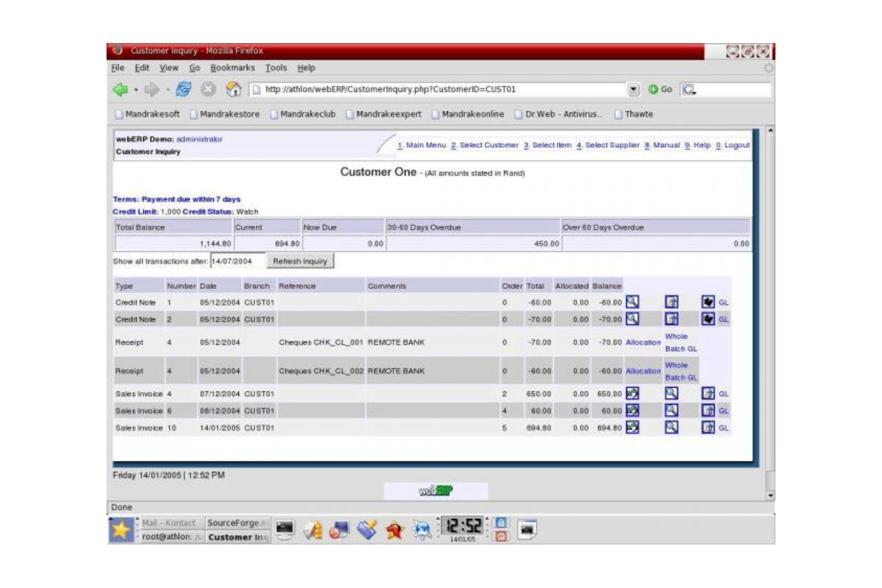Click the green-arrows credit icon for Sales Invoice 6
This screenshot has width=882, height=588.
[x=632, y=410]
